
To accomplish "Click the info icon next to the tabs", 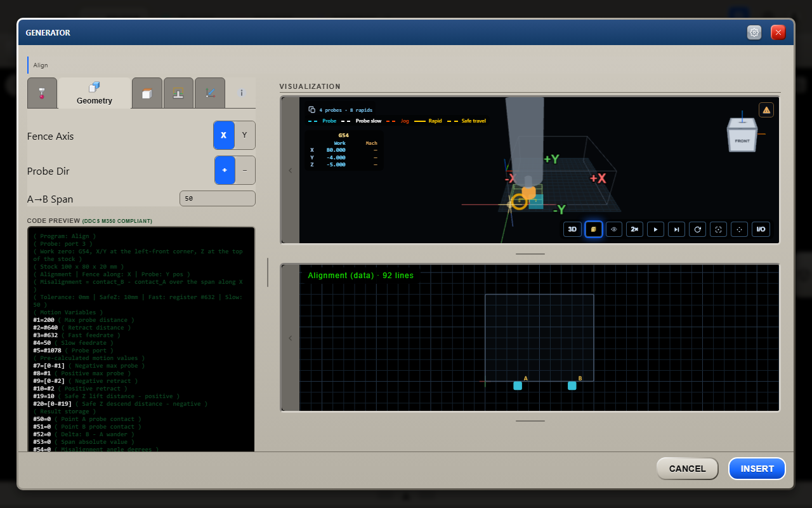I will click(241, 93).
